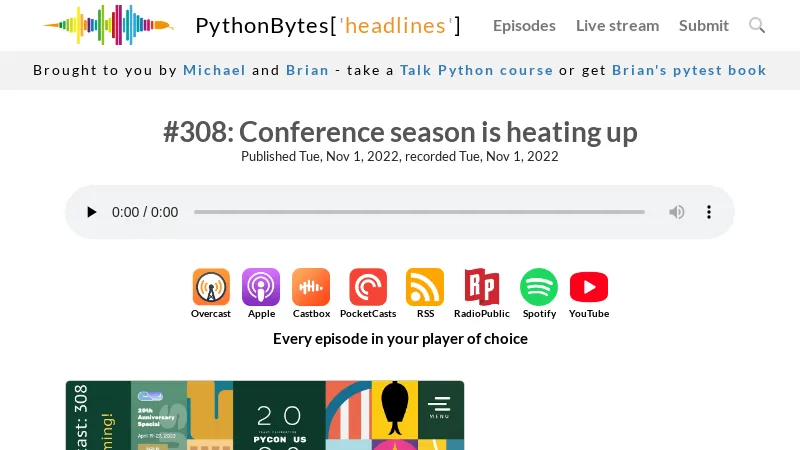
Task: Go to Episodes page
Action: point(524,26)
